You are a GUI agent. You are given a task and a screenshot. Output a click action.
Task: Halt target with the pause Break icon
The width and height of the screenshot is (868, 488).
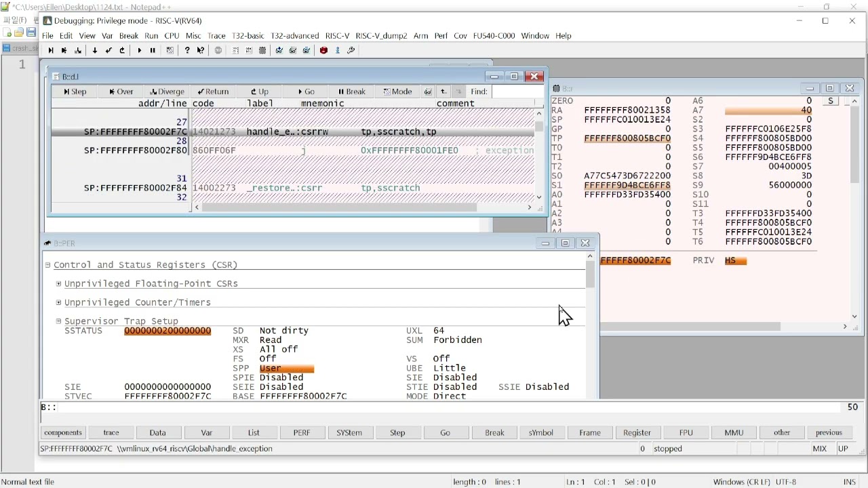point(153,51)
